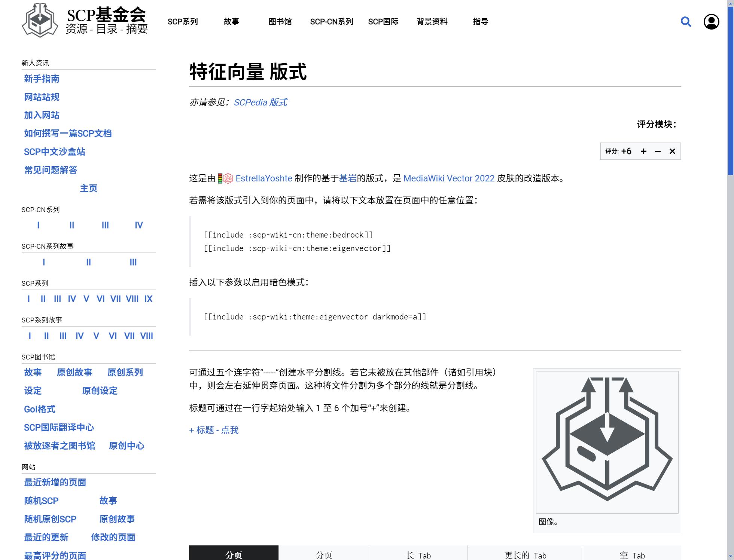Viewport: 734px width, 560px height.
Task: Click the SCP Foundation logo in header
Action: (40, 21)
